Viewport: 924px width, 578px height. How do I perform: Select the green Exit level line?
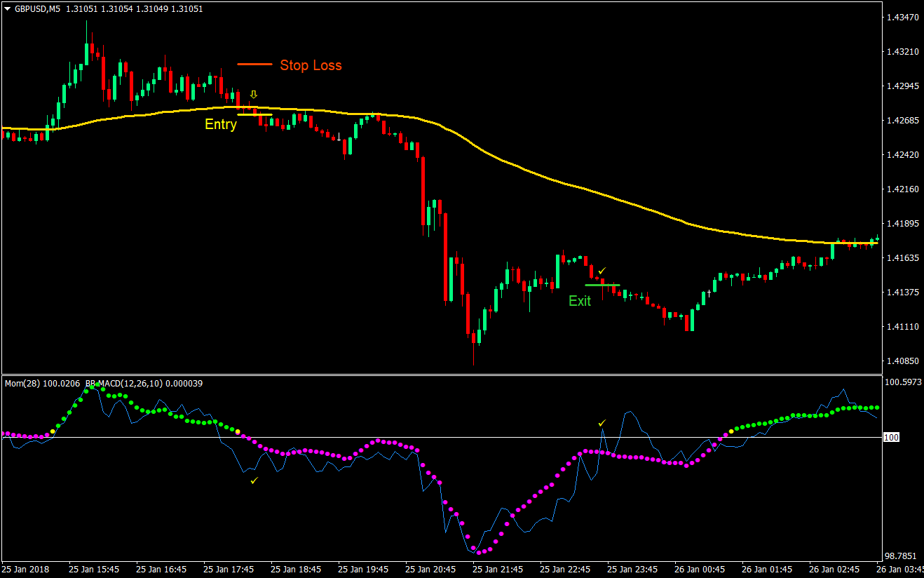tap(602, 285)
